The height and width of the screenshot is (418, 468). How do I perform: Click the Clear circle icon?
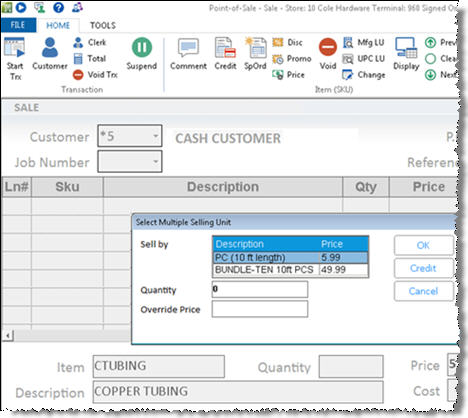coord(430,59)
